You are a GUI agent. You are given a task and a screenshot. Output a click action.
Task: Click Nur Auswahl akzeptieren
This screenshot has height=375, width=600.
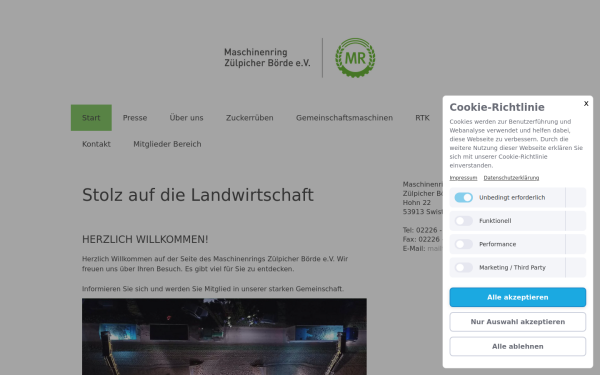517,322
